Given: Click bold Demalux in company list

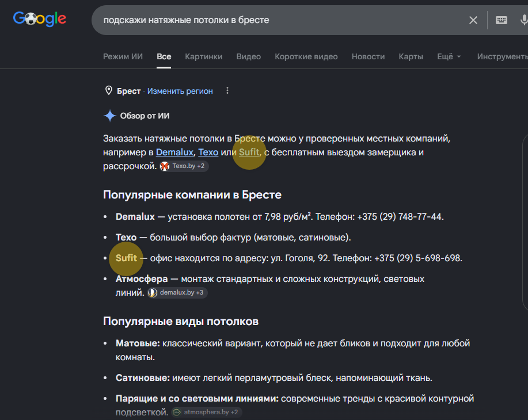Looking at the screenshot, I should (135, 217).
